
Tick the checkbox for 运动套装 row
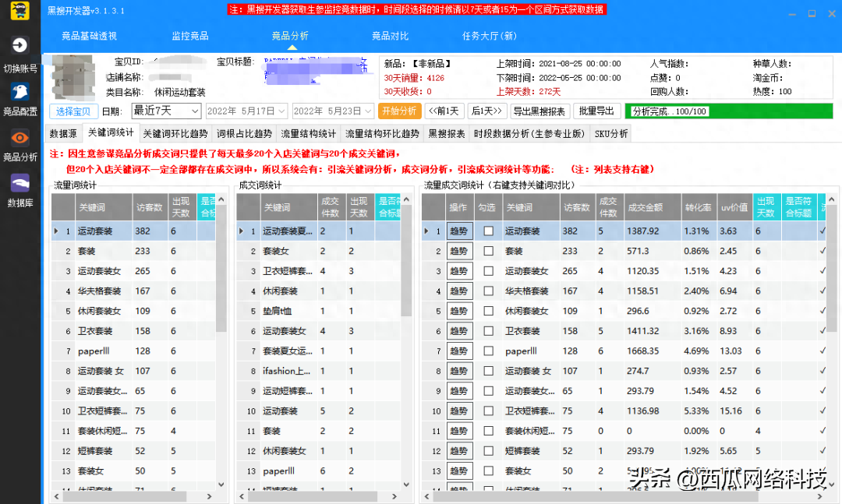tap(488, 231)
